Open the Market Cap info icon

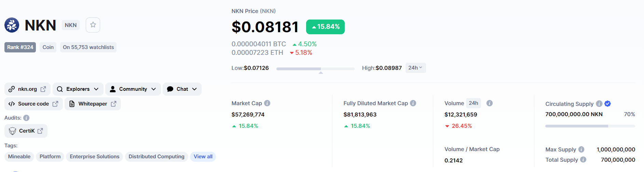tap(267, 103)
